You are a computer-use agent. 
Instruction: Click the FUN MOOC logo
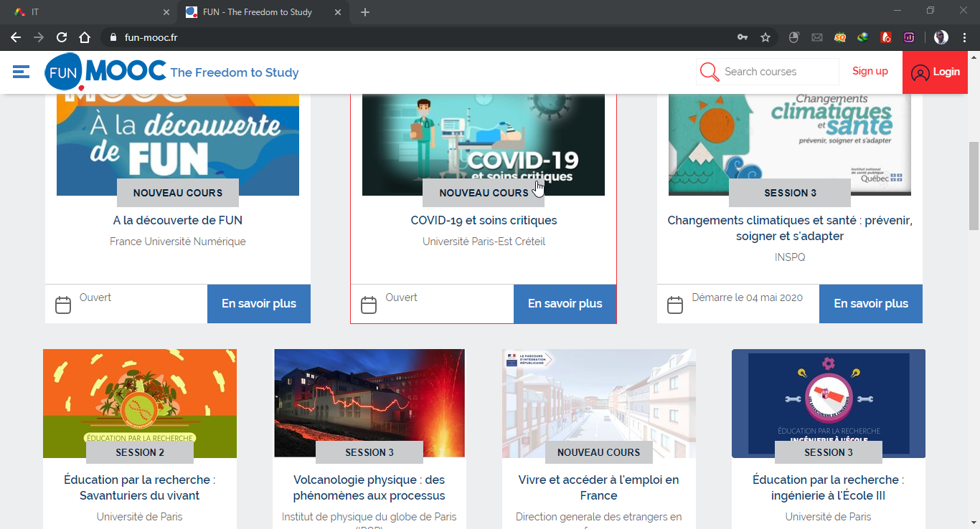tap(105, 72)
